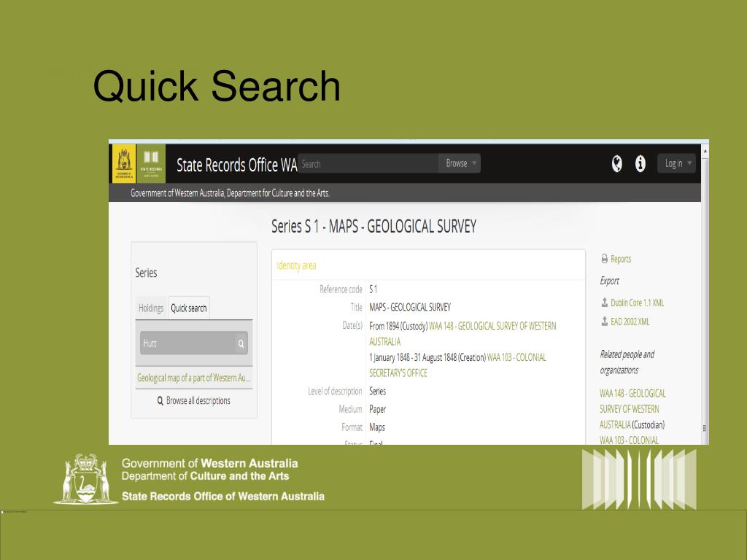
Task: Click the magnifier icon in Quick search box
Action: 241,343
